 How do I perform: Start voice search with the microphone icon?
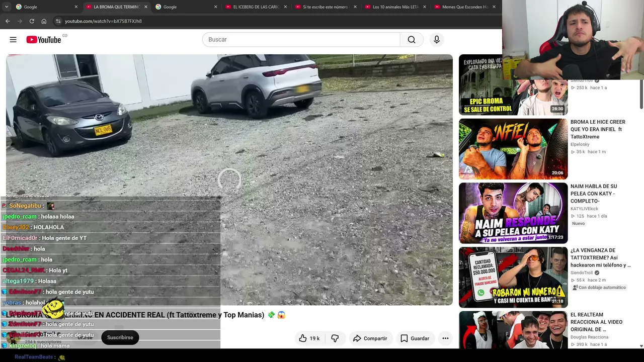(x=437, y=40)
